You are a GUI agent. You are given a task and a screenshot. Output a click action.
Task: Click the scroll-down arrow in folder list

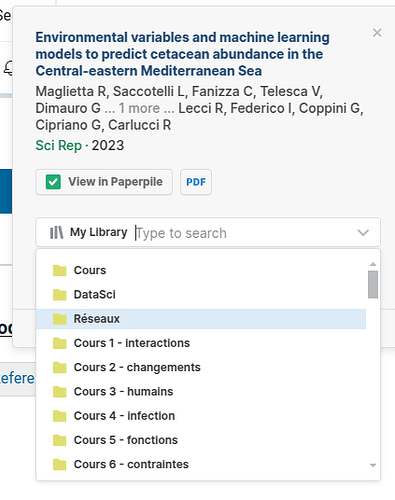(373, 465)
